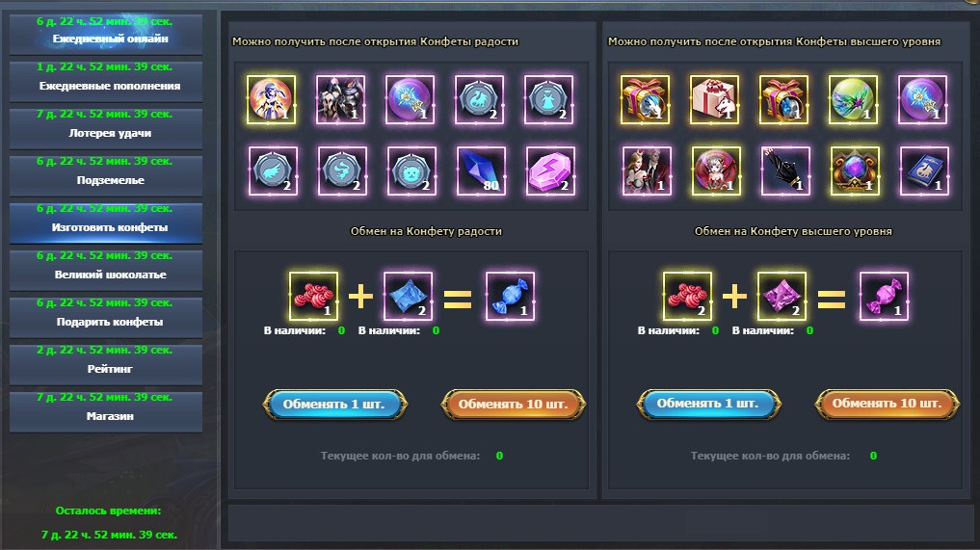
Task: Click the white horse gift box reward
Action: pyautogui.click(x=714, y=99)
